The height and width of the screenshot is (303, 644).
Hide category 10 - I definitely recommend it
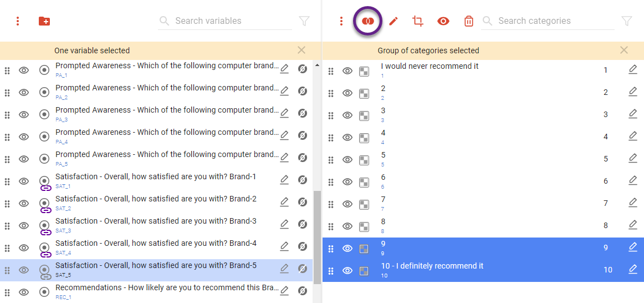point(347,271)
